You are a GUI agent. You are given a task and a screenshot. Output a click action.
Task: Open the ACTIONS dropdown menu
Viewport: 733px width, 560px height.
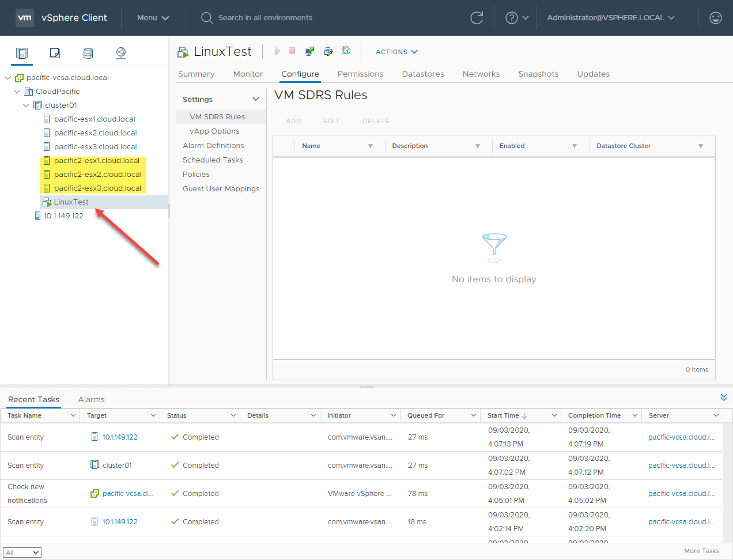[x=396, y=52]
